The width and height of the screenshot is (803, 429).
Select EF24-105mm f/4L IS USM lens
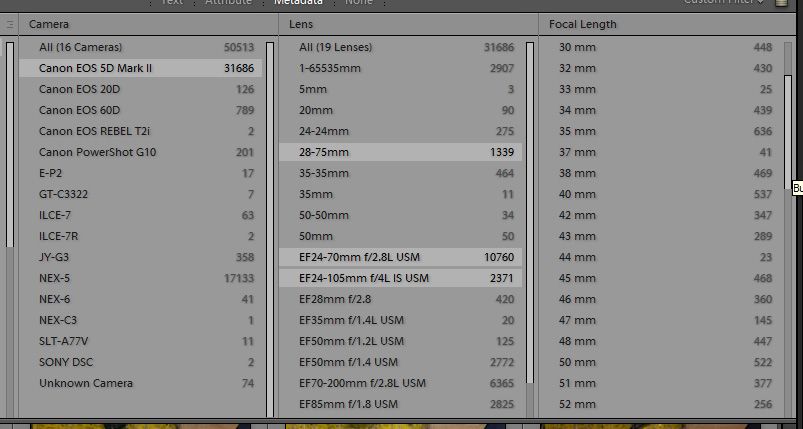pos(400,278)
